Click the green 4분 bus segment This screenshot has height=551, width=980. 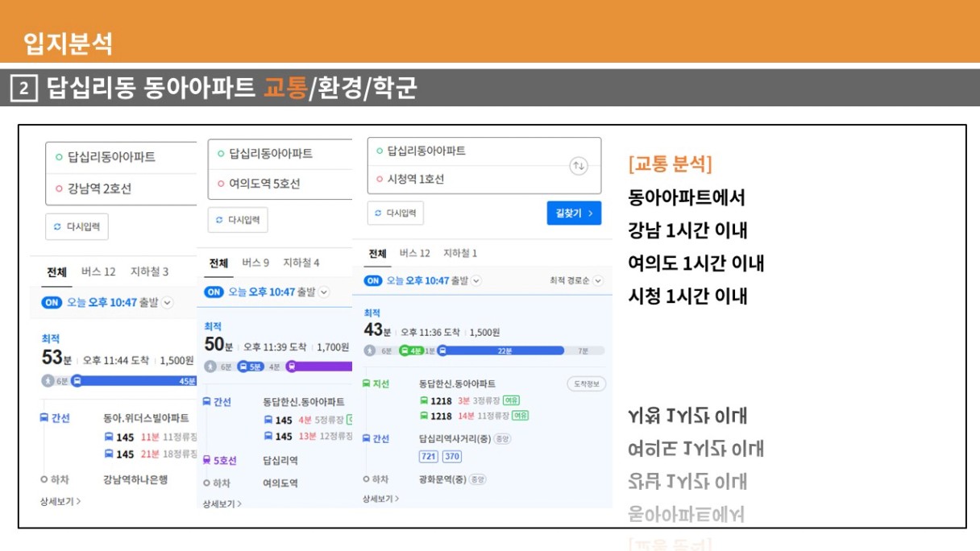tap(412, 350)
